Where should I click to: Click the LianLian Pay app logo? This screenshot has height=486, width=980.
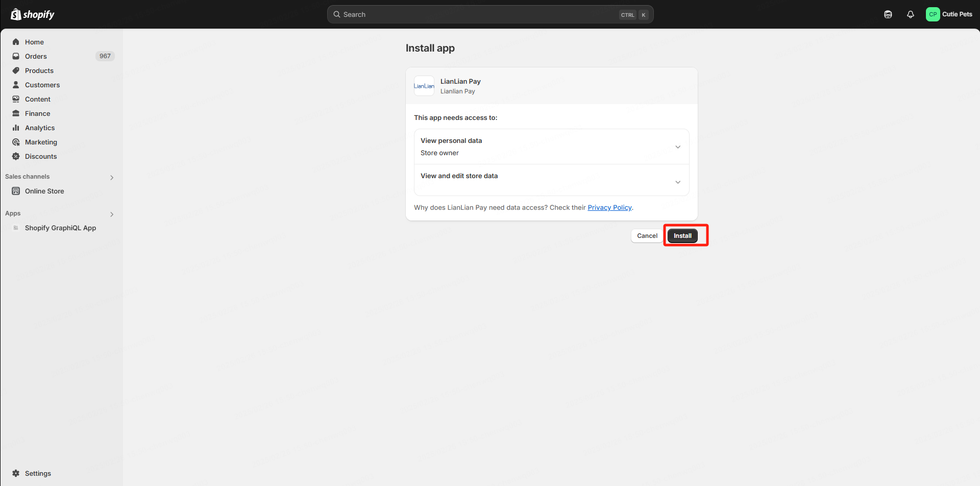tap(424, 86)
